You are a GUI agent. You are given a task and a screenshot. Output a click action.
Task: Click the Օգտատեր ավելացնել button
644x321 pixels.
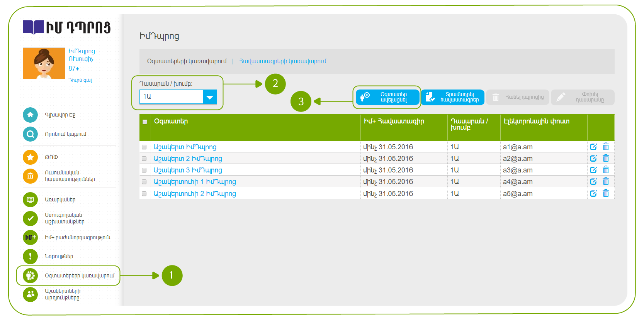pyautogui.click(x=387, y=97)
